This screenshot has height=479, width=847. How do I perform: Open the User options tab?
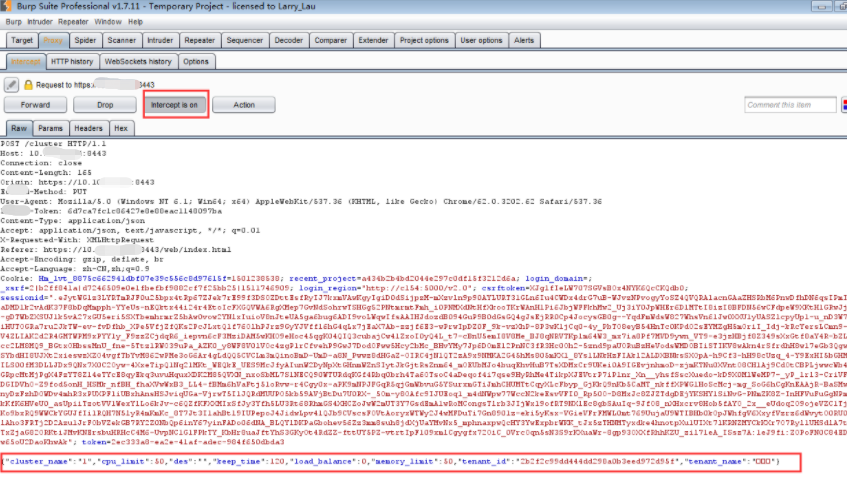click(x=481, y=41)
